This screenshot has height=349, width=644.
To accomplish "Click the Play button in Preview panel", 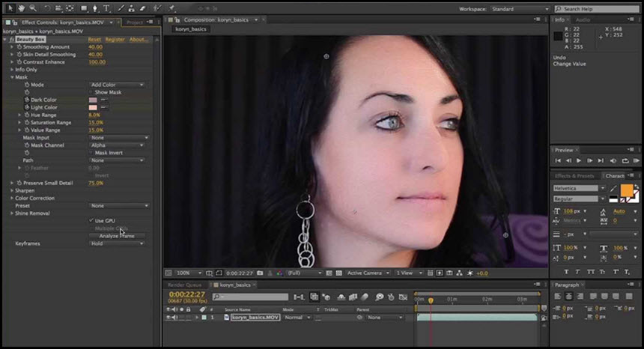I will click(x=579, y=160).
